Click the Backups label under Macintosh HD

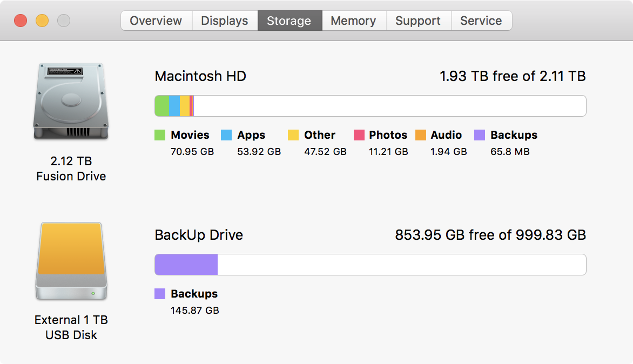click(514, 135)
